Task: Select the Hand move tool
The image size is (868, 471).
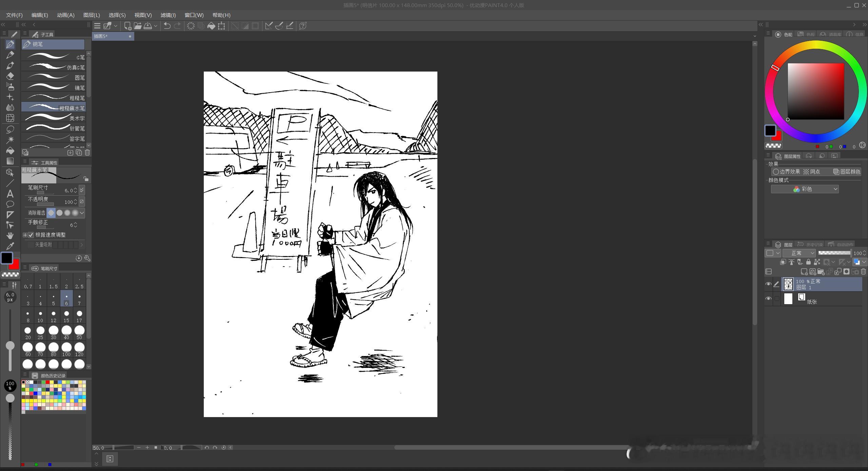Action: tap(10, 235)
